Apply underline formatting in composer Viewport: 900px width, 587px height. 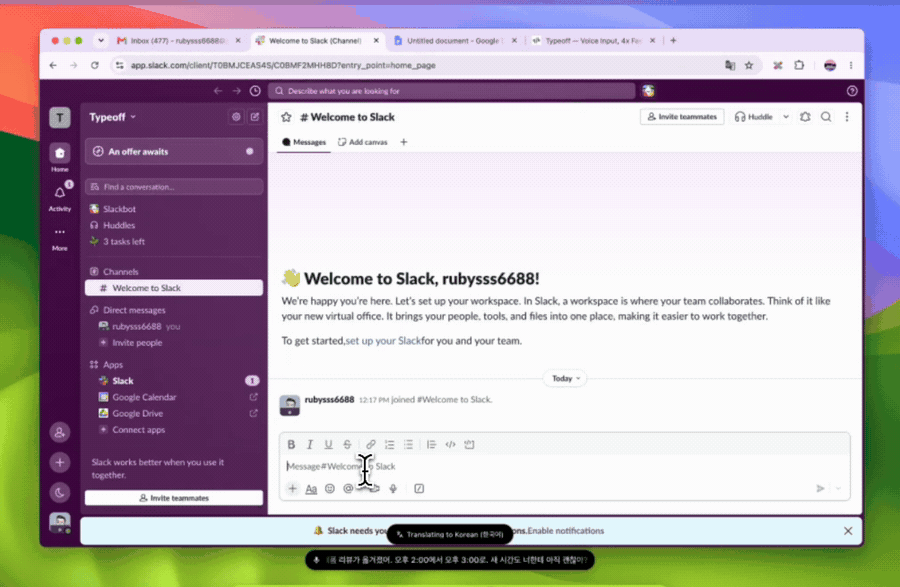pos(328,445)
